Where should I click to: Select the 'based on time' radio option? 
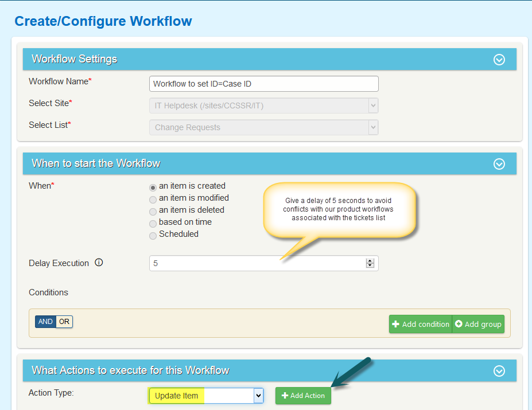click(153, 223)
